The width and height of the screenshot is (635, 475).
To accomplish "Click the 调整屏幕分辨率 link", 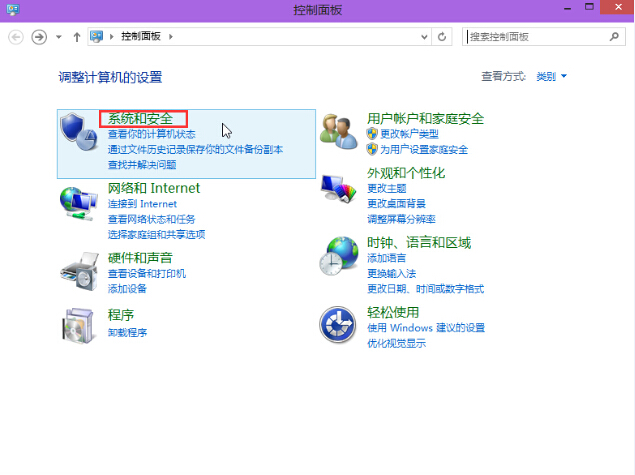I will tap(401, 218).
